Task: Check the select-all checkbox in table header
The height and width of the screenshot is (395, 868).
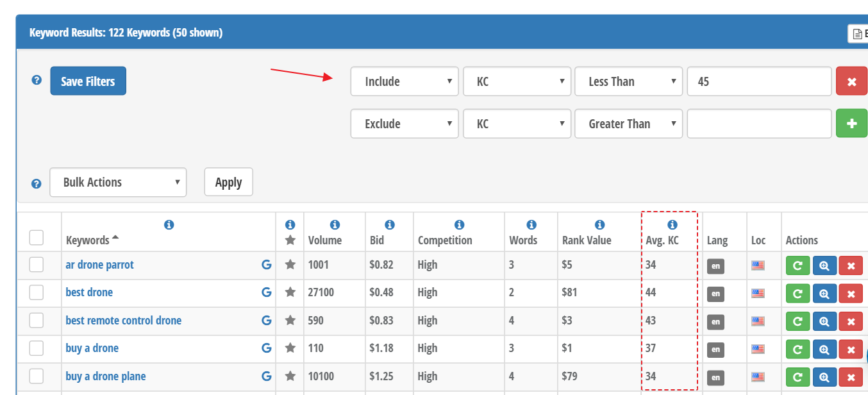Action: (x=37, y=237)
